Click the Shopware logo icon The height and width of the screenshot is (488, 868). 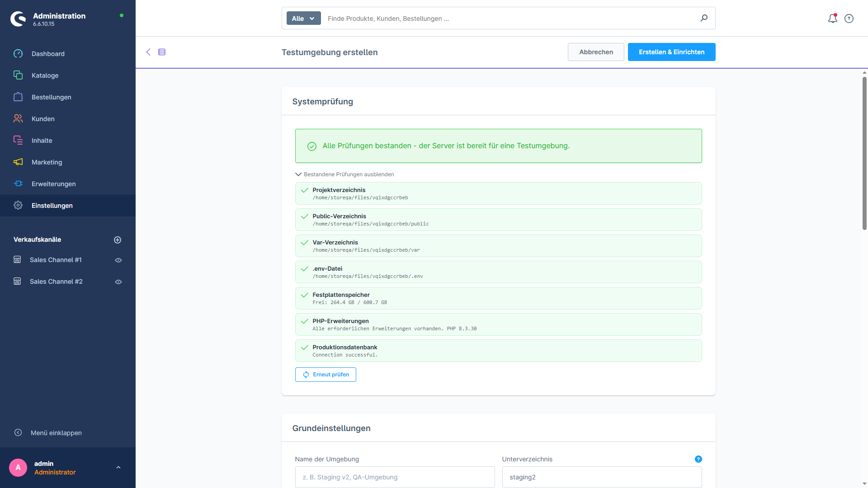[19, 19]
